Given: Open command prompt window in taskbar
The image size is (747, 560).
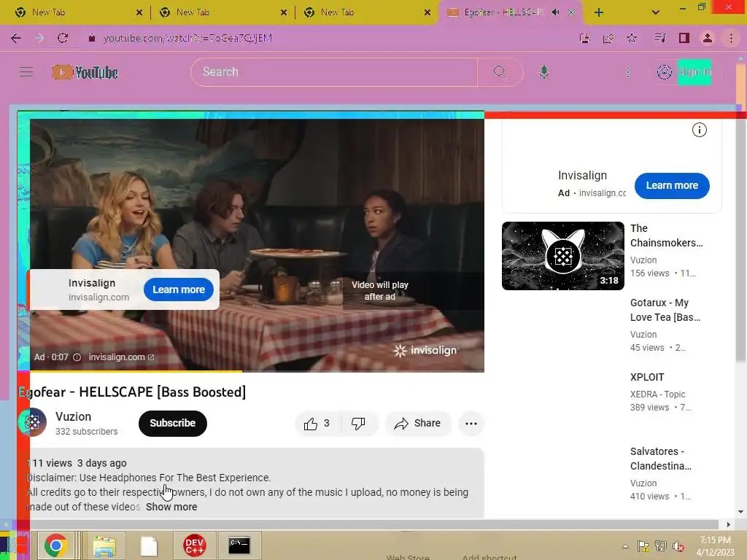Looking at the screenshot, I should pyautogui.click(x=239, y=545).
